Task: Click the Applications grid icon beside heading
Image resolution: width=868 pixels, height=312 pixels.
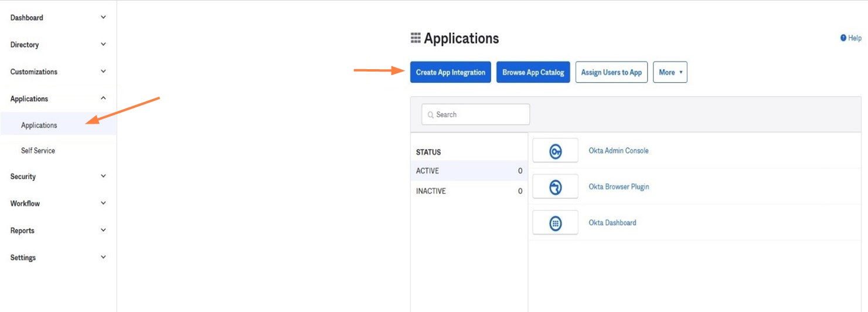Action: (416, 39)
